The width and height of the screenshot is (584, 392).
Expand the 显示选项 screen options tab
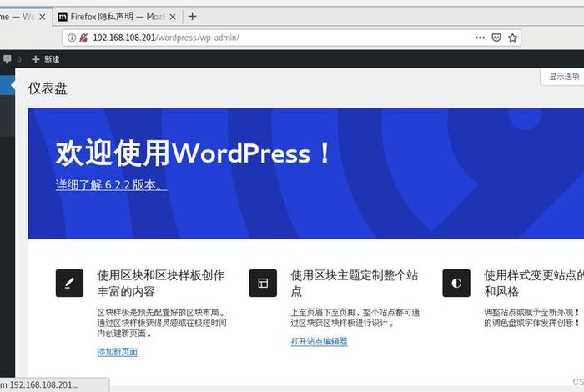tap(563, 77)
